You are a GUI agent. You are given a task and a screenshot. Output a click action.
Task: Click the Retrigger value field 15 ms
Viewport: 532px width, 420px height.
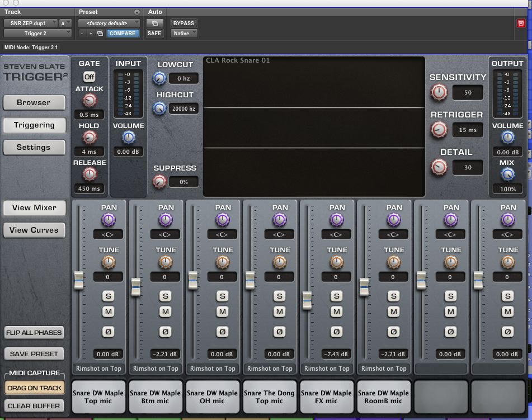468,130
